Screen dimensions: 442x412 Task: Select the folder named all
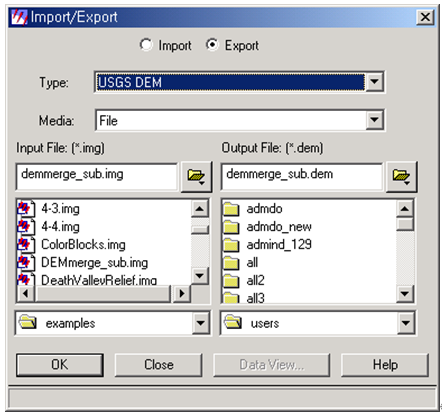tap(252, 263)
